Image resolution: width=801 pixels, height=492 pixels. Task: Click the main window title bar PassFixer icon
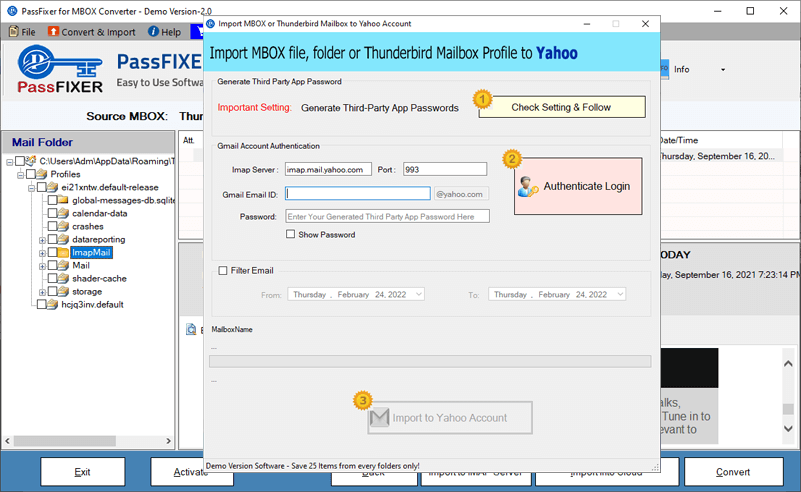pyautogui.click(x=12, y=11)
